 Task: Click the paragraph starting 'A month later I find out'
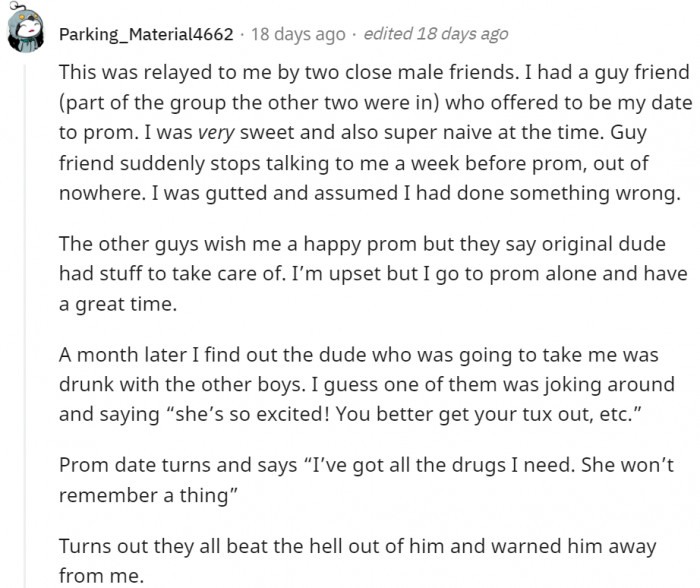click(367, 384)
